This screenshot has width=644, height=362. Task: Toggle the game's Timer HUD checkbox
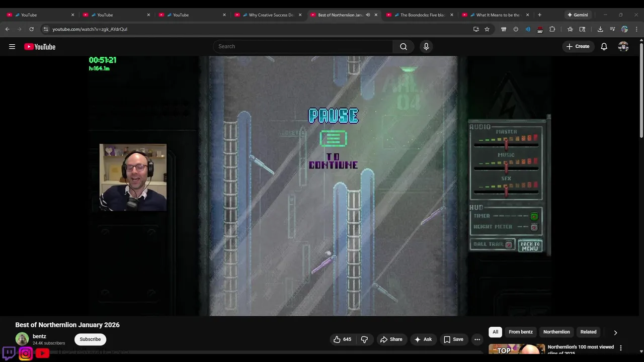534,217
